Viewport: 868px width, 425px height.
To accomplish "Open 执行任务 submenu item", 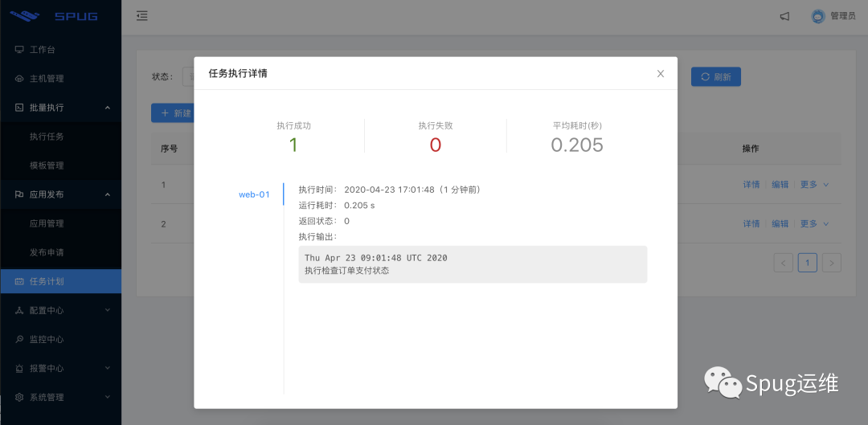I will 61,137.
